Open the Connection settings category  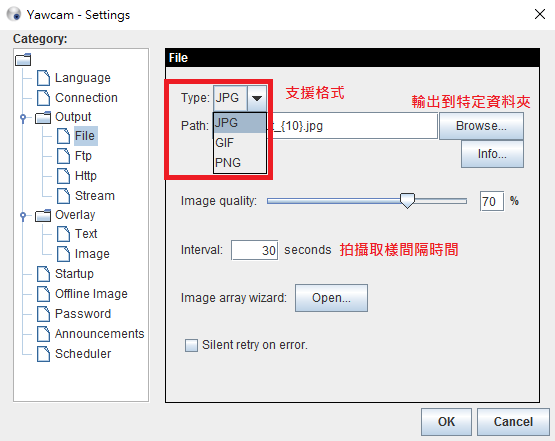click(x=86, y=98)
